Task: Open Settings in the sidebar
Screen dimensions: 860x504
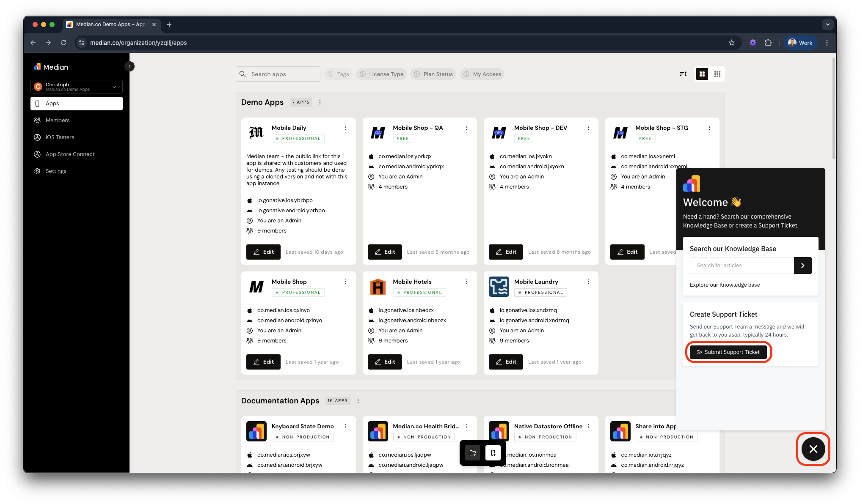Action: (x=77, y=171)
